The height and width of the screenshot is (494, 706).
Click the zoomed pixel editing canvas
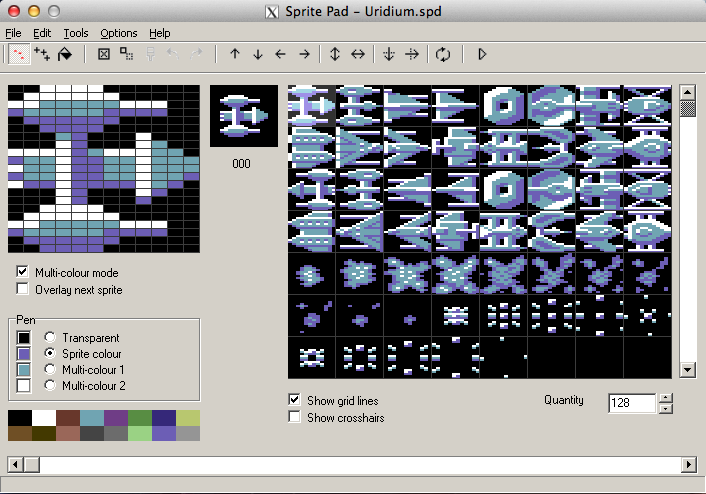pyautogui.click(x=104, y=169)
